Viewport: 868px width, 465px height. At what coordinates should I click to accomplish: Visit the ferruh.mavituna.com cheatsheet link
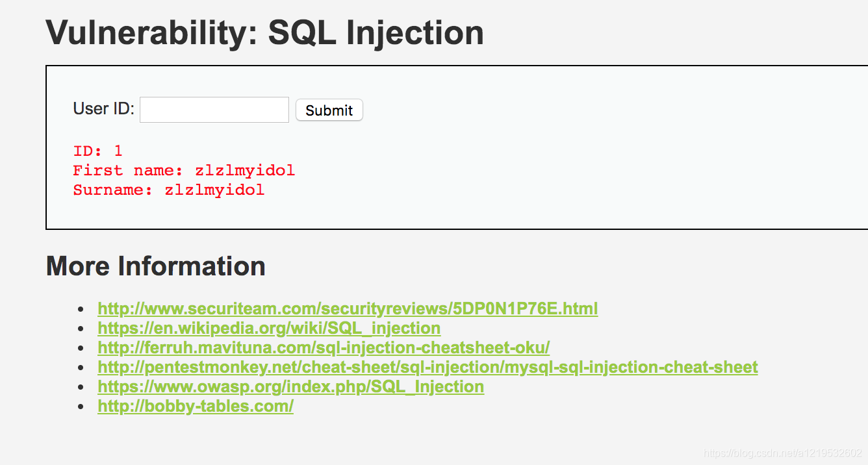(x=324, y=347)
